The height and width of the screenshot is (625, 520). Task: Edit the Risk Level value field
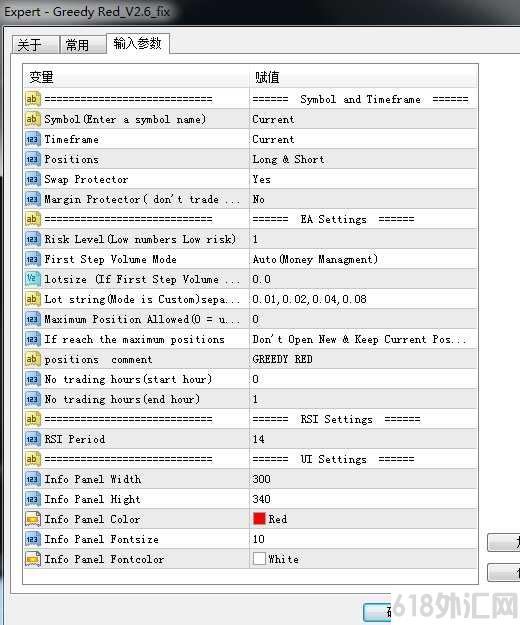click(363, 239)
